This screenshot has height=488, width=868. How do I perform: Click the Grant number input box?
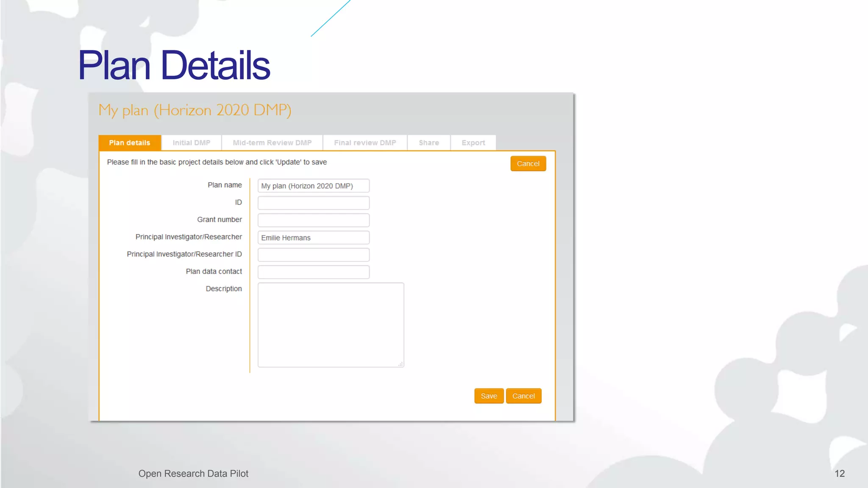click(x=313, y=220)
